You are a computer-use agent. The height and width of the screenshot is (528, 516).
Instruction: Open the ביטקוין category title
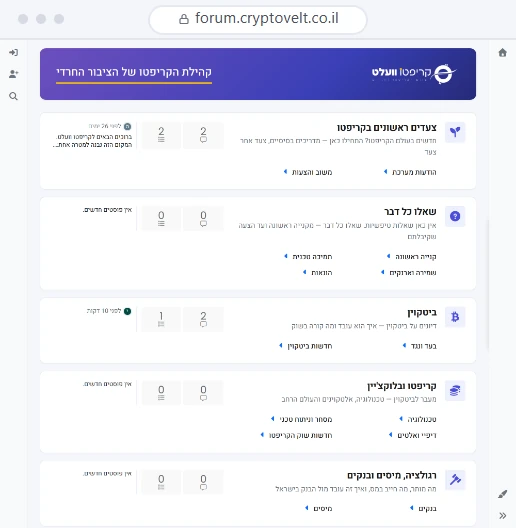click(x=422, y=313)
